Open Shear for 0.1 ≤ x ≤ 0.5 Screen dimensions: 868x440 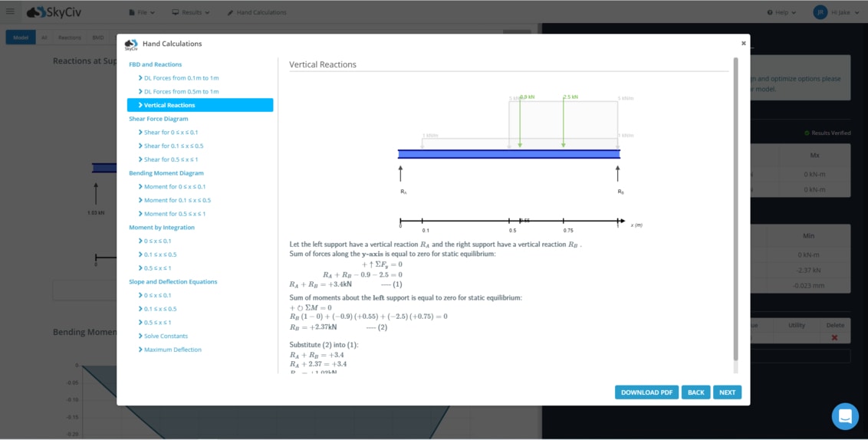(x=173, y=146)
